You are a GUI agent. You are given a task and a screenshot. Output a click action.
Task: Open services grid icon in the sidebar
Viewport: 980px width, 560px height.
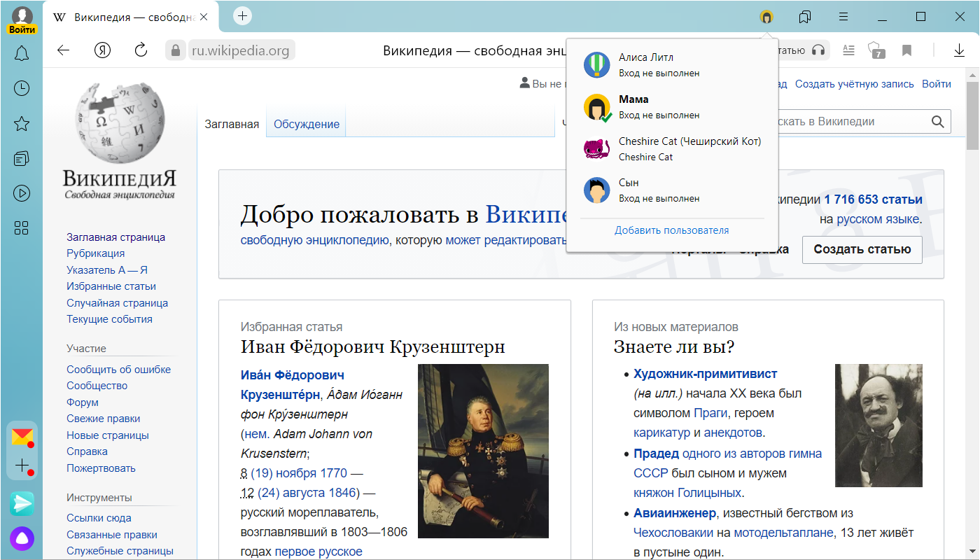point(22,228)
